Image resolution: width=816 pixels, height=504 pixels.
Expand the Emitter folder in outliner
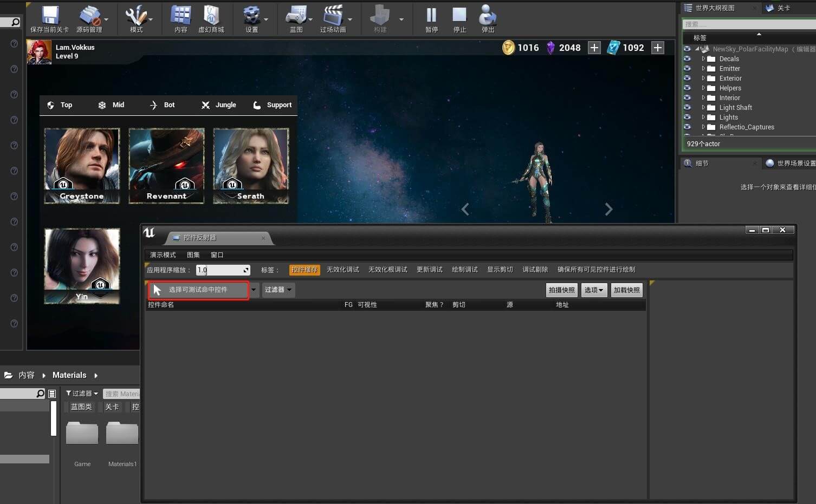pyautogui.click(x=703, y=68)
